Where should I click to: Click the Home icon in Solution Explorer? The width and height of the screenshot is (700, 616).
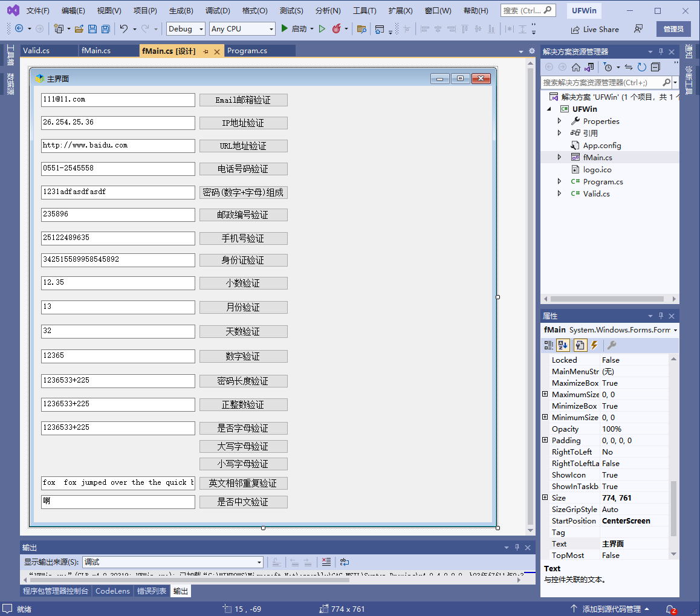pyautogui.click(x=576, y=67)
